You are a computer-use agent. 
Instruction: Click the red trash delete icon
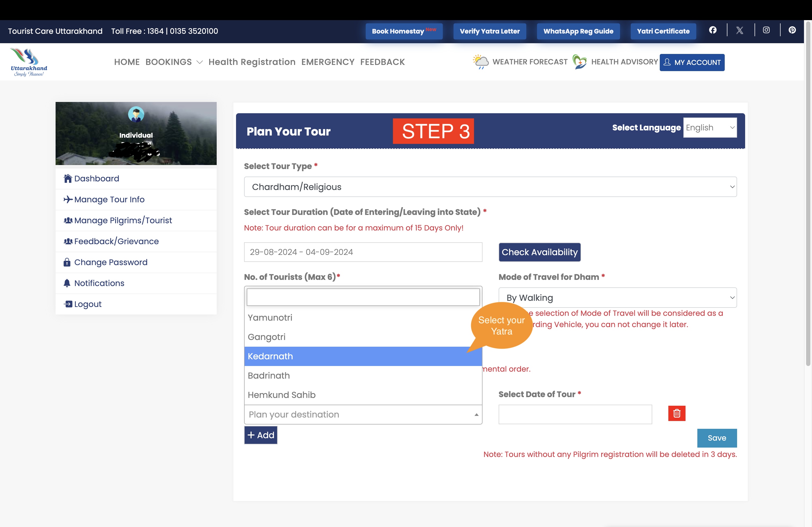click(x=677, y=413)
